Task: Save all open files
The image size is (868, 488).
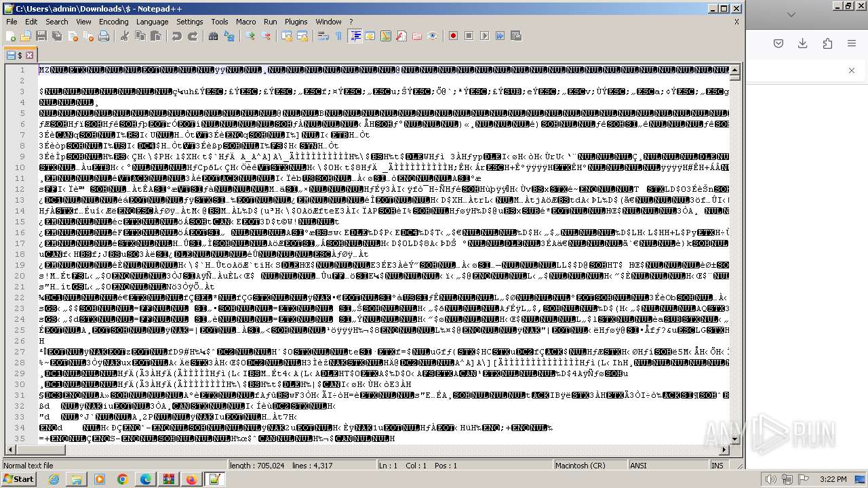Action: point(57,36)
